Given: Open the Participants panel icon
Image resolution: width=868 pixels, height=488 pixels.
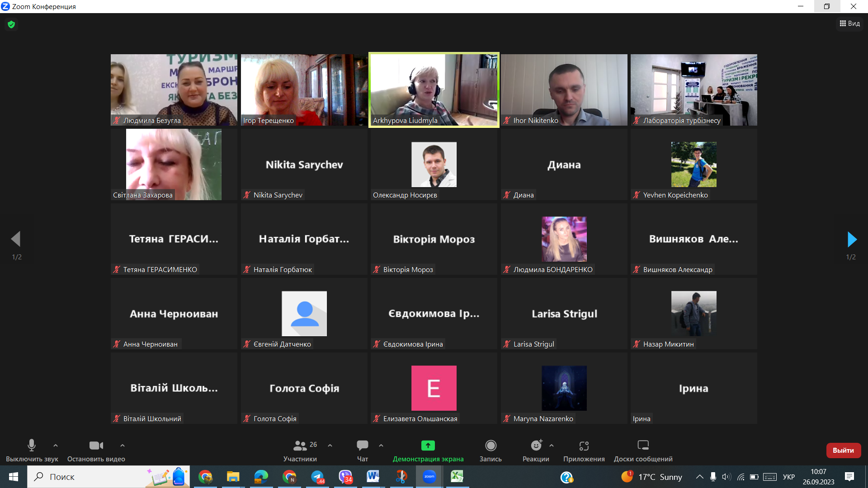Looking at the screenshot, I should 300,446.
